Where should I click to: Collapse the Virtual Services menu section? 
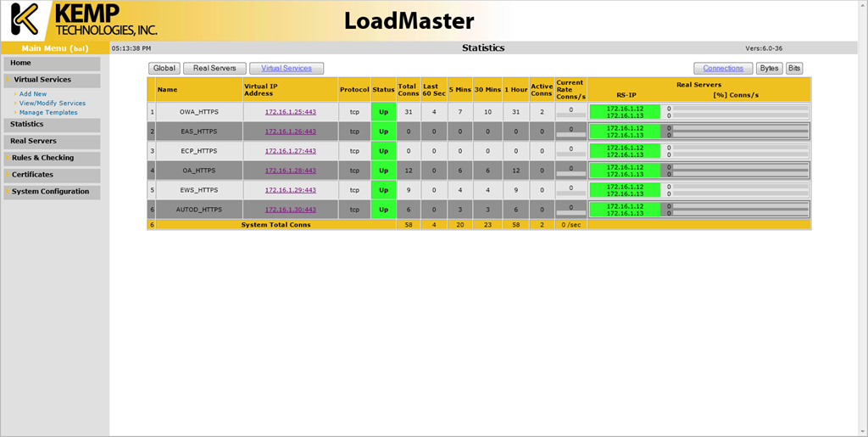[x=52, y=80]
